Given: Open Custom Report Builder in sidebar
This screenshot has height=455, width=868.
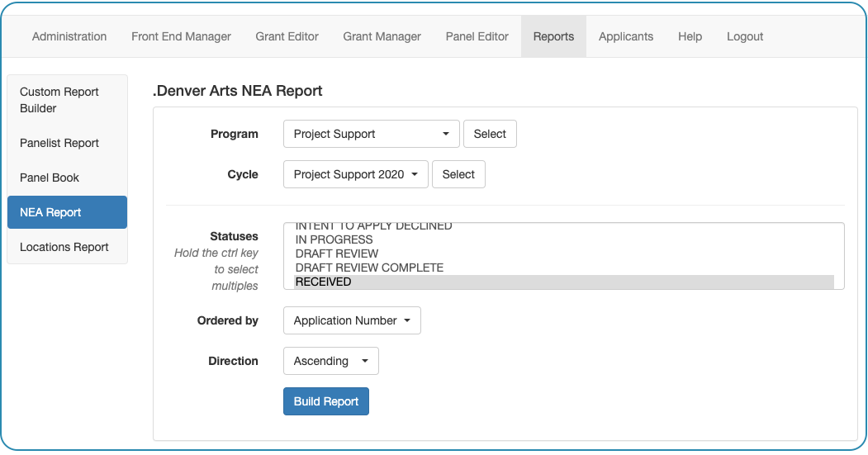Looking at the screenshot, I should click(x=67, y=100).
